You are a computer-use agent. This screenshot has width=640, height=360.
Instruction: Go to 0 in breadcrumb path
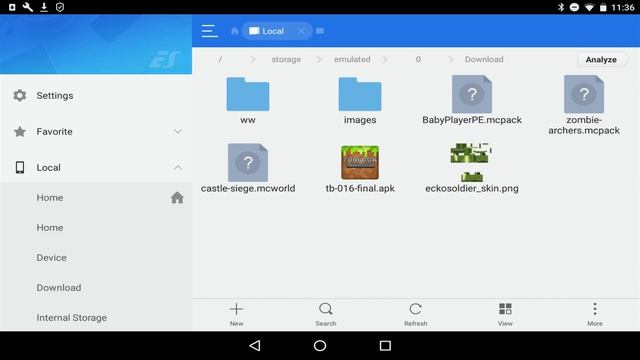pyautogui.click(x=418, y=60)
